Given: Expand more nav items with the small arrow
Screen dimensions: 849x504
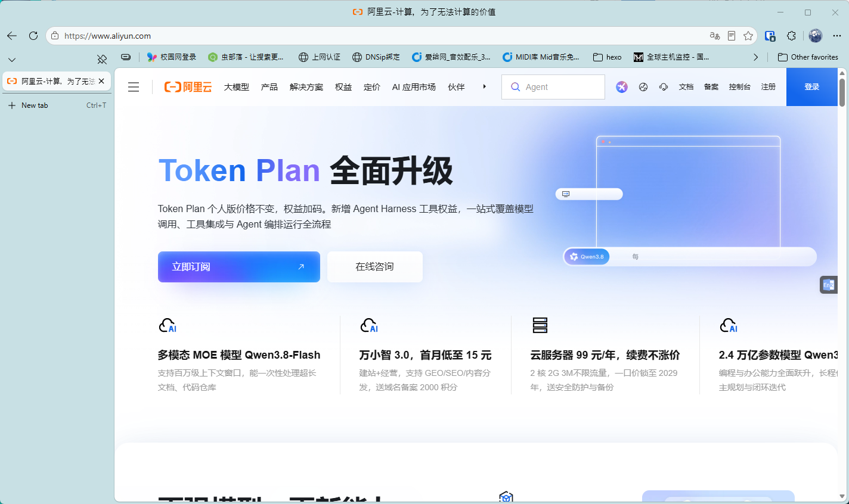Looking at the screenshot, I should (485, 87).
